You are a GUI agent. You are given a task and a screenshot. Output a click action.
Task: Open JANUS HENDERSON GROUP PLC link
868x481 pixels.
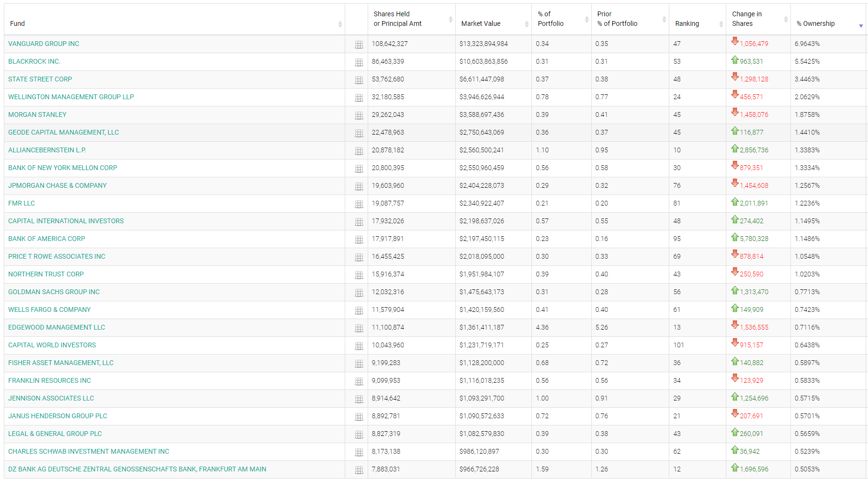pos(57,416)
